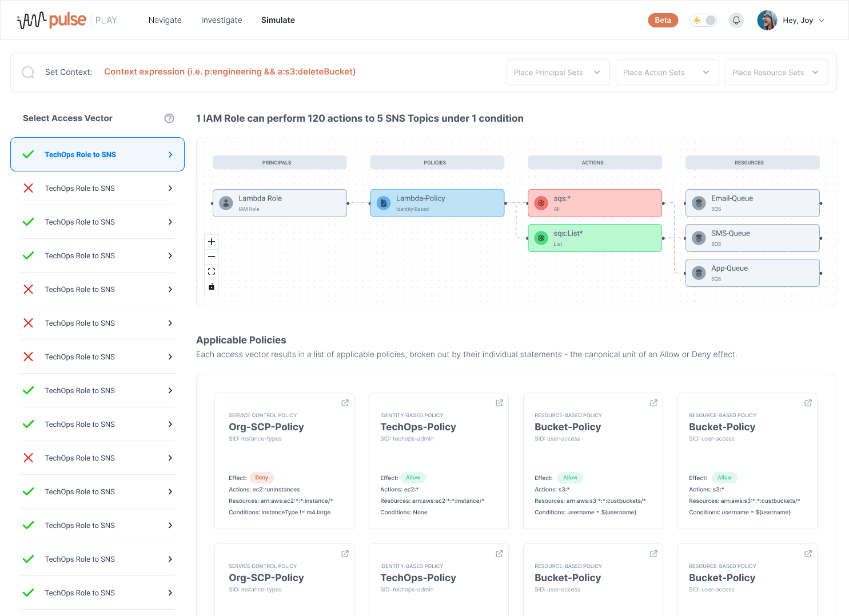Open second-row TechOps-Policy external link icon
The width and height of the screenshot is (849, 616).
click(x=499, y=554)
